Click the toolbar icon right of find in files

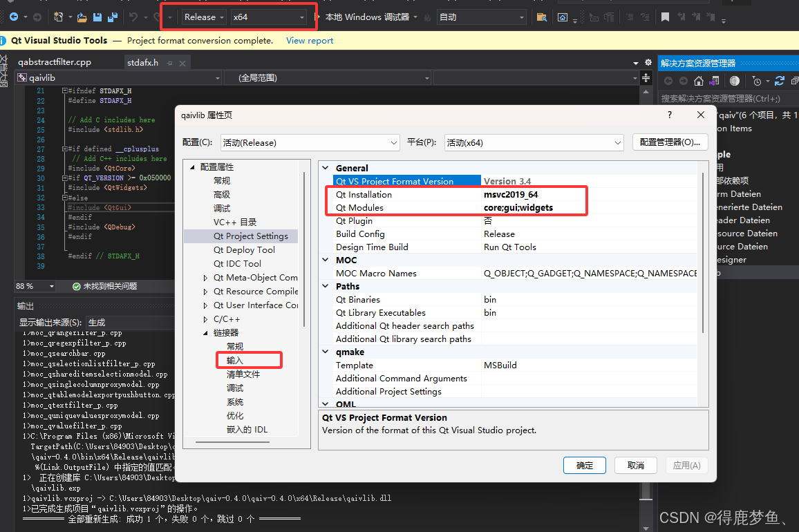coord(562,17)
